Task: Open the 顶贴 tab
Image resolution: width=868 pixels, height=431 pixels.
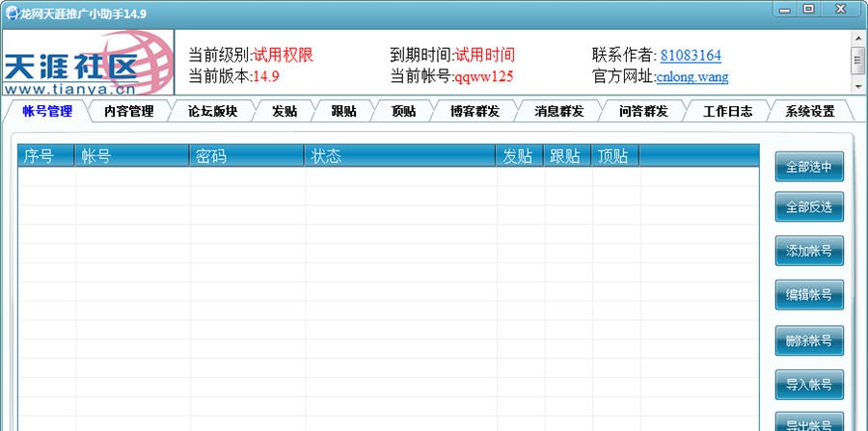Action: (x=403, y=111)
